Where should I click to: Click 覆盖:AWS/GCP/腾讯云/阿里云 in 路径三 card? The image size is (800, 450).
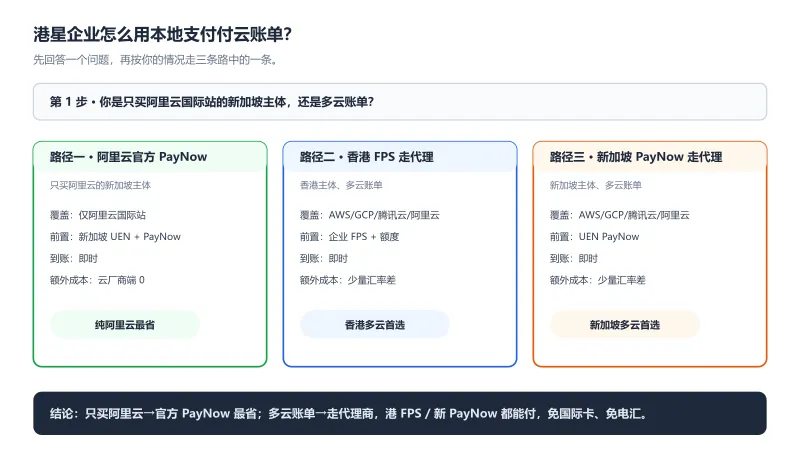pos(620,215)
